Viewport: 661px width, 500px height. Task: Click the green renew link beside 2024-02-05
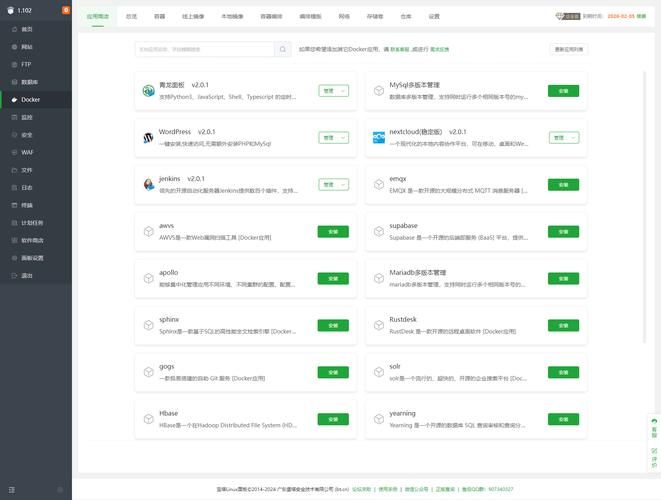[641, 16]
